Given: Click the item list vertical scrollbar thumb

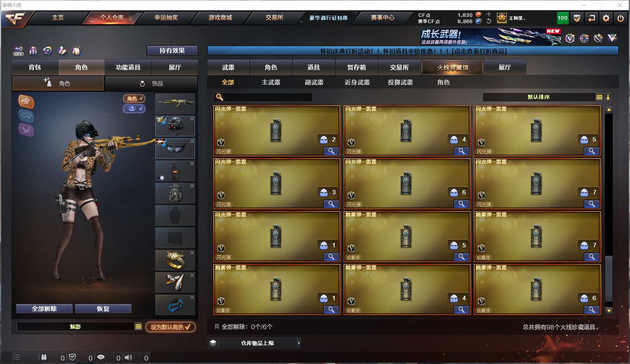Looking at the screenshot, I should (x=609, y=278).
